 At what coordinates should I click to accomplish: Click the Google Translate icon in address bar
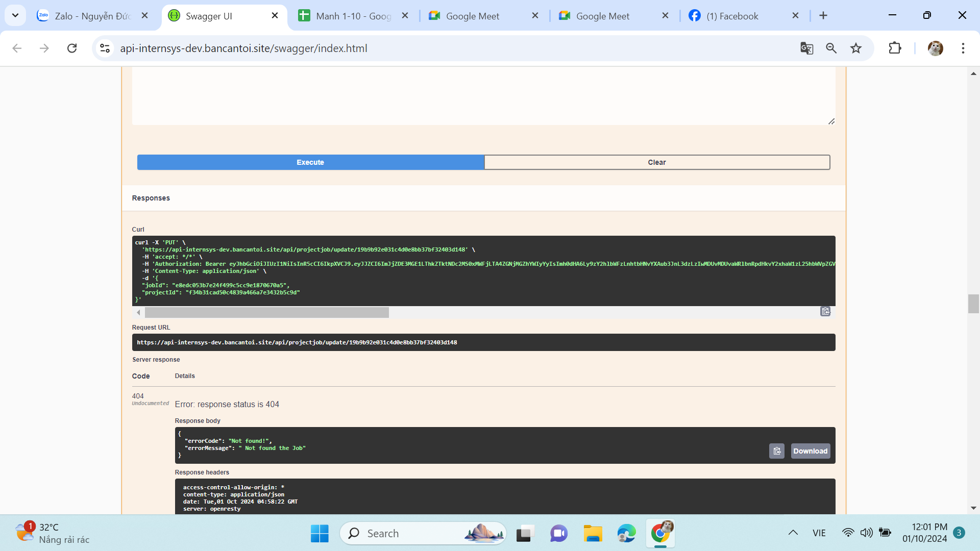[806, 48]
